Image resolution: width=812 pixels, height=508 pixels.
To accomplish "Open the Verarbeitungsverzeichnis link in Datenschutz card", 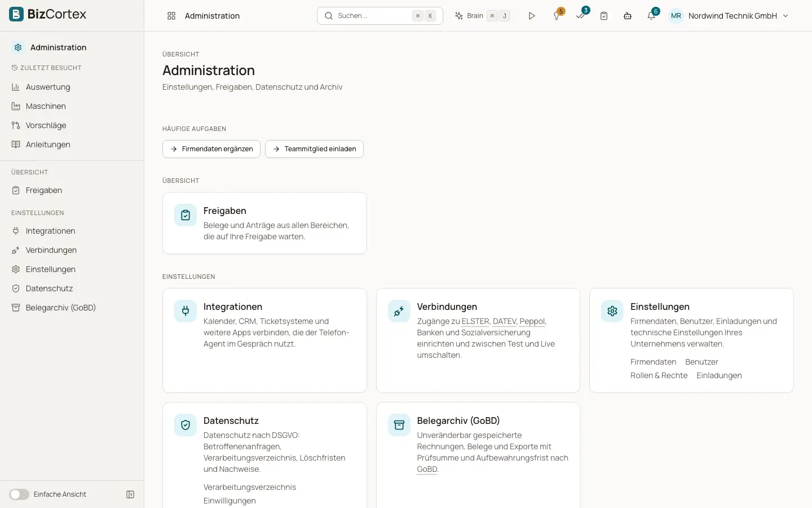I will (x=249, y=487).
